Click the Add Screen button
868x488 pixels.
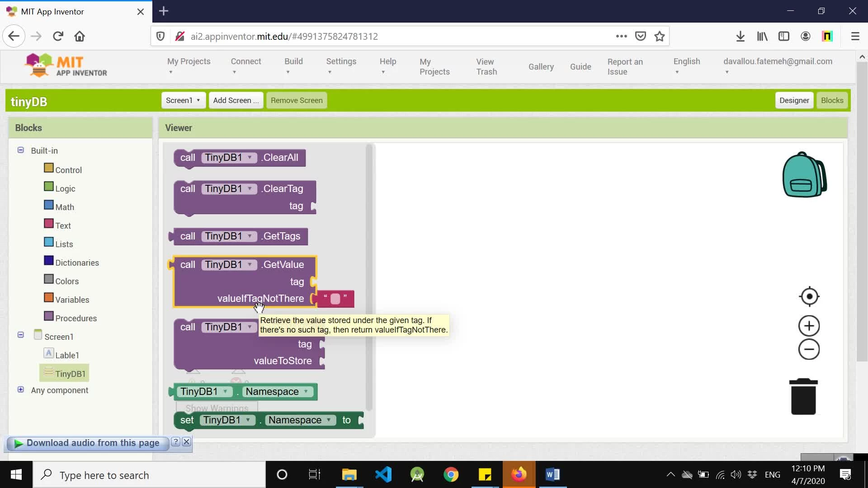coord(236,100)
